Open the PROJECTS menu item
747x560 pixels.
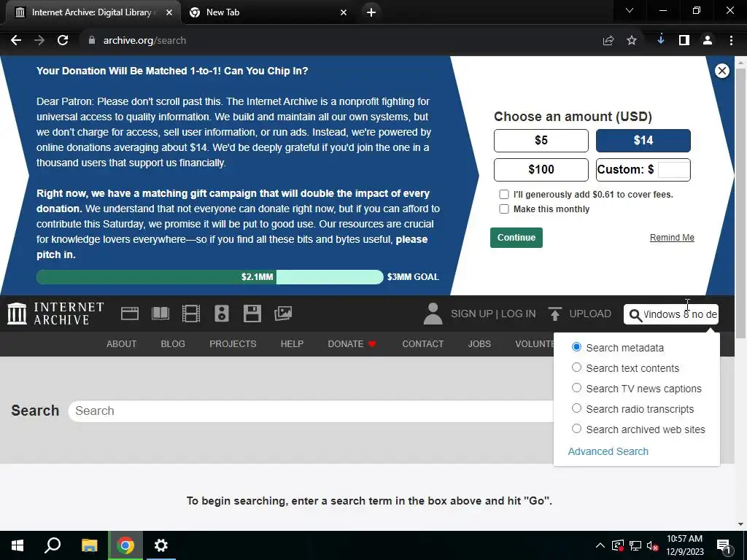(233, 344)
